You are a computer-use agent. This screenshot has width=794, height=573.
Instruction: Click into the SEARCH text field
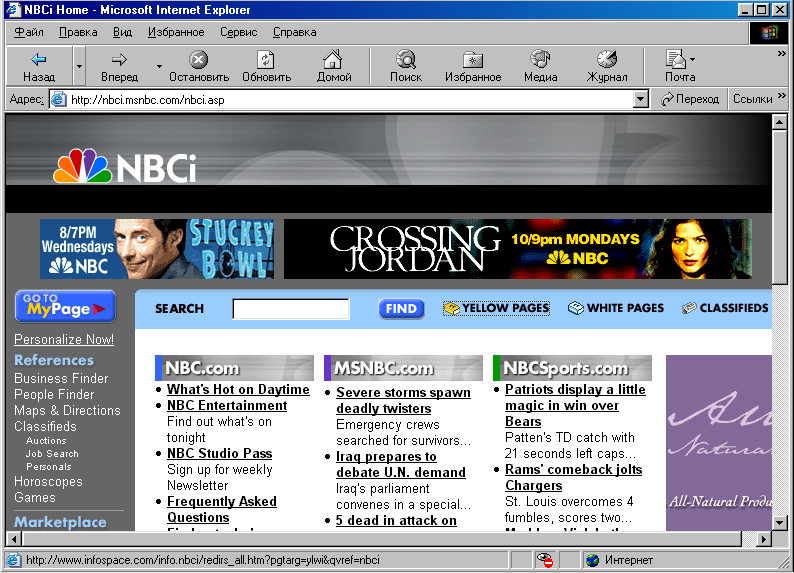click(x=291, y=308)
